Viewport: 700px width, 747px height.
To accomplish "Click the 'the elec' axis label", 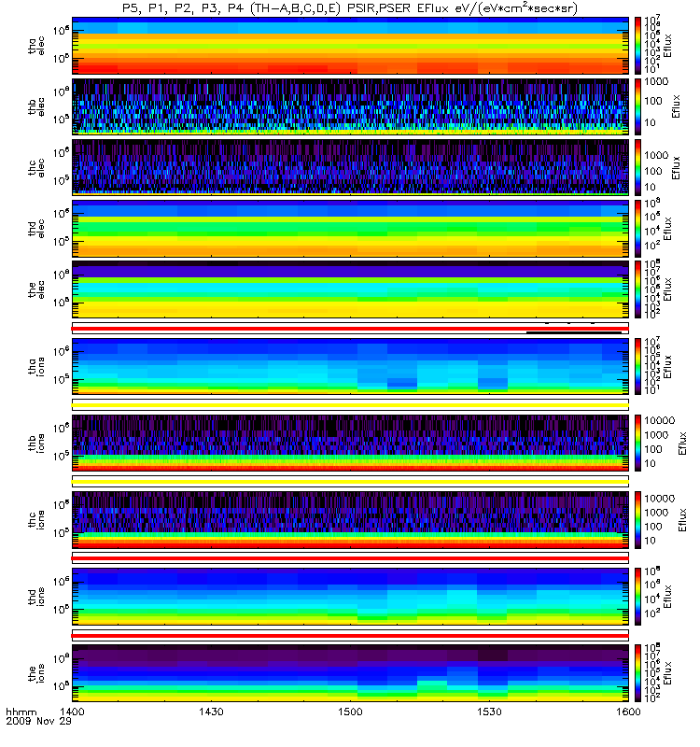I will click(x=36, y=289).
